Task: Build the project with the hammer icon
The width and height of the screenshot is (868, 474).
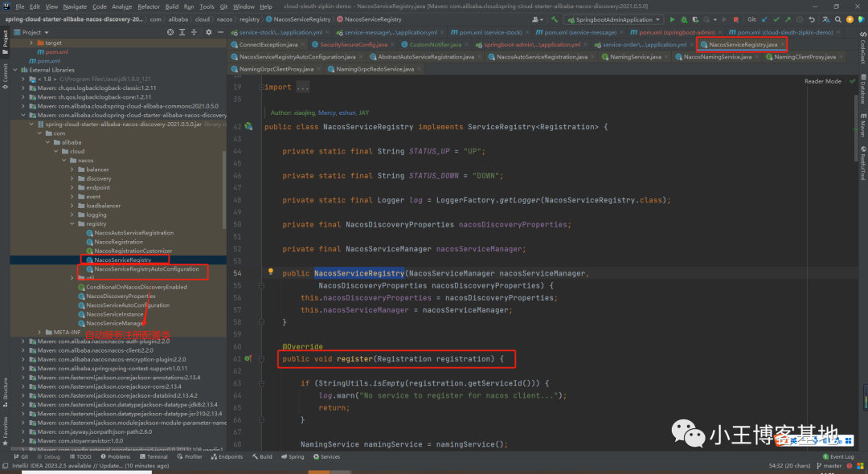Action: (x=554, y=19)
